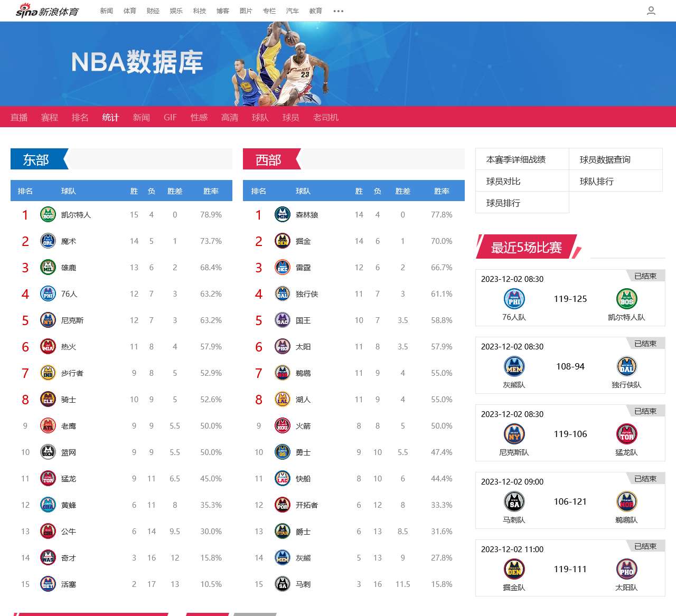This screenshot has width=676, height=616.
Task: Click the Heat team logo
Action: coord(48,347)
